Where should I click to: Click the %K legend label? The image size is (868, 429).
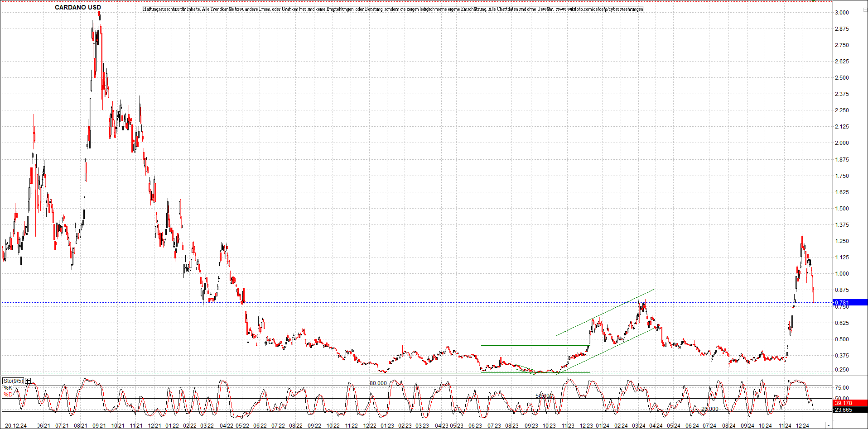click(8, 388)
